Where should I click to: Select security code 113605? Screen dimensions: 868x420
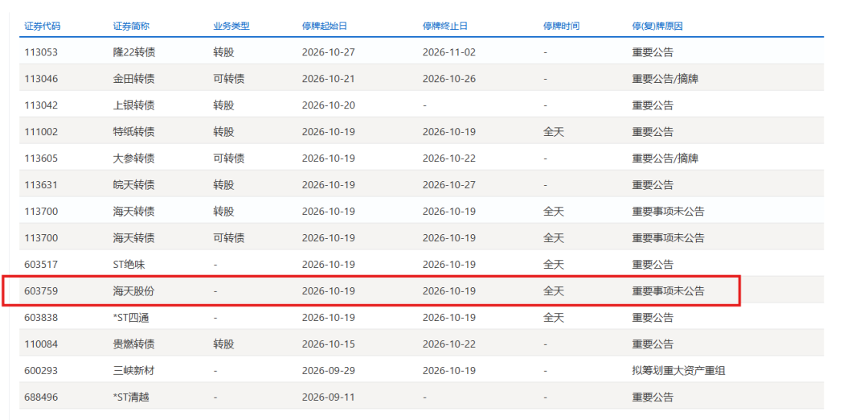click(x=41, y=159)
